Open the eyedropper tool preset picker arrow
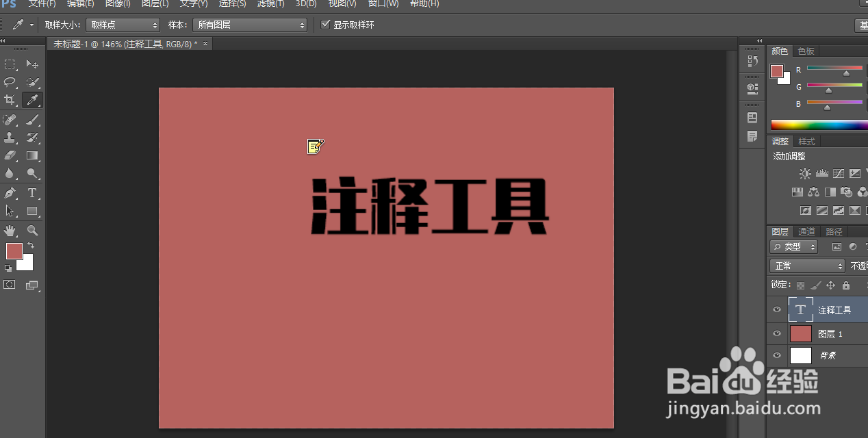Image resolution: width=868 pixels, height=438 pixels. [x=31, y=25]
